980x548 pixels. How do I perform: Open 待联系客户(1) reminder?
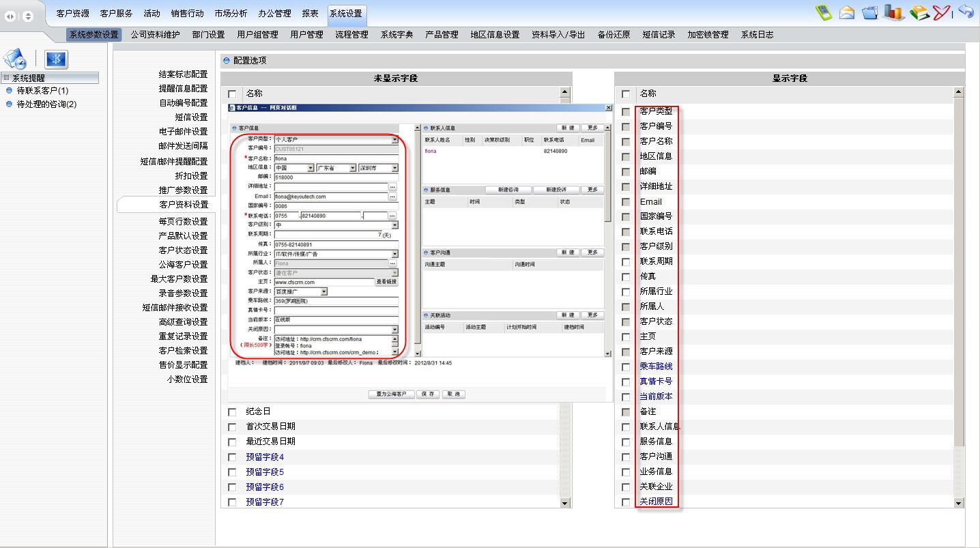pyautogui.click(x=42, y=91)
